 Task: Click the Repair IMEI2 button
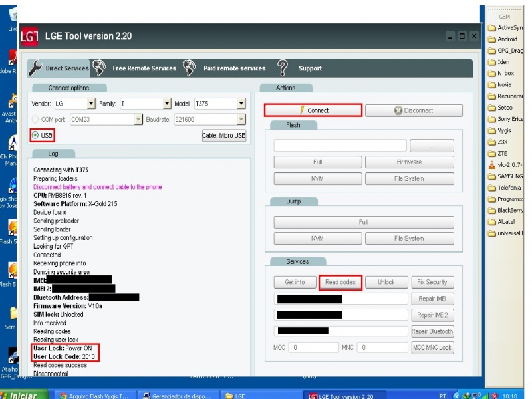click(432, 315)
